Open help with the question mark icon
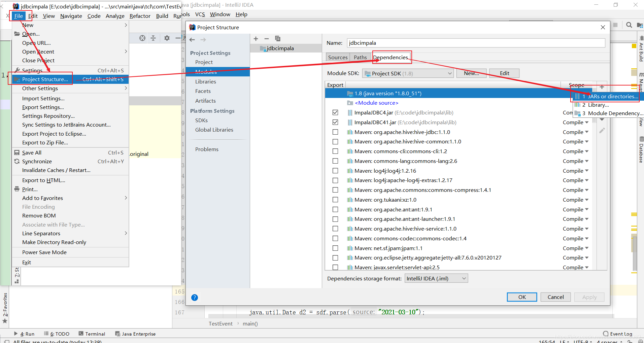This screenshot has height=343, width=644. click(x=194, y=298)
